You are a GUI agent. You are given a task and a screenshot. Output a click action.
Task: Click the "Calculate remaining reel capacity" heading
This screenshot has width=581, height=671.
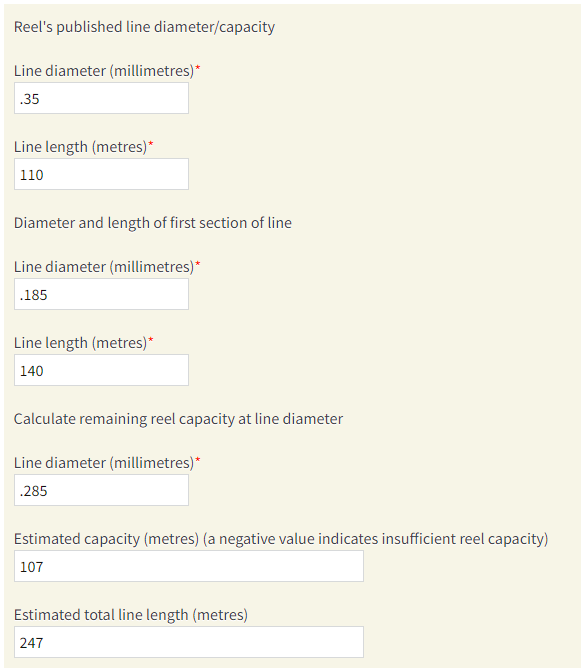click(x=178, y=419)
